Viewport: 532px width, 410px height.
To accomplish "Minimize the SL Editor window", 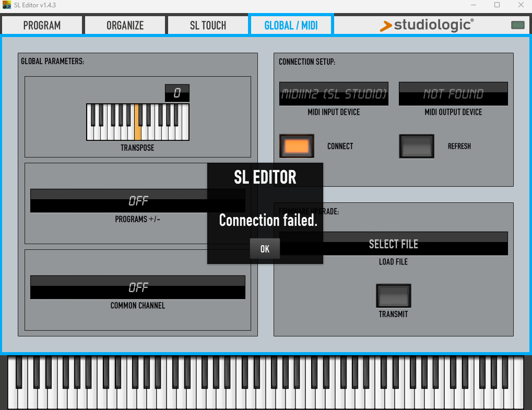I will 474,5.
